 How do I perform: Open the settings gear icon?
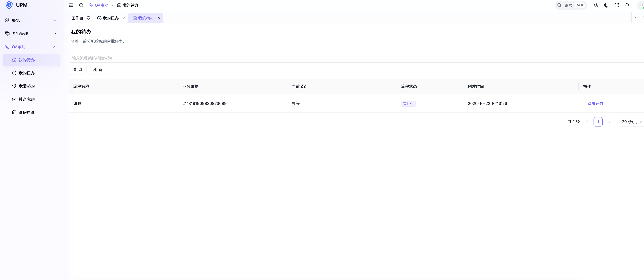[x=596, y=5]
